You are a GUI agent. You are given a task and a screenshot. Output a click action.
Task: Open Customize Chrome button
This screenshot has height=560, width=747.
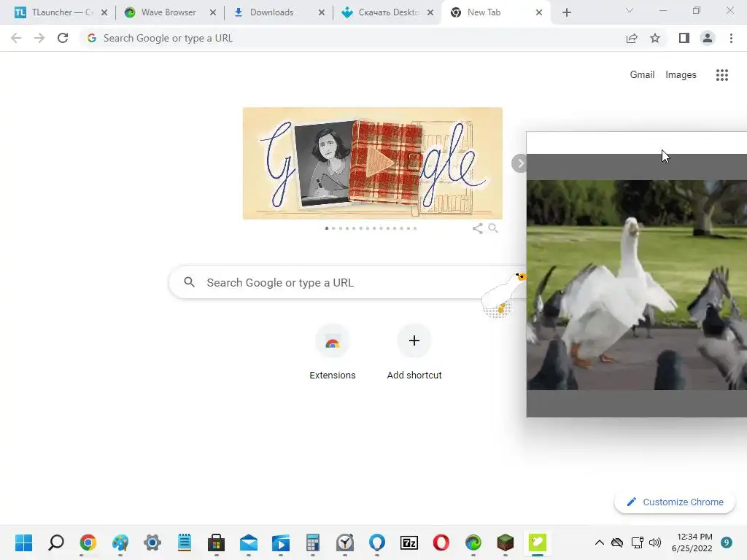coord(675,502)
